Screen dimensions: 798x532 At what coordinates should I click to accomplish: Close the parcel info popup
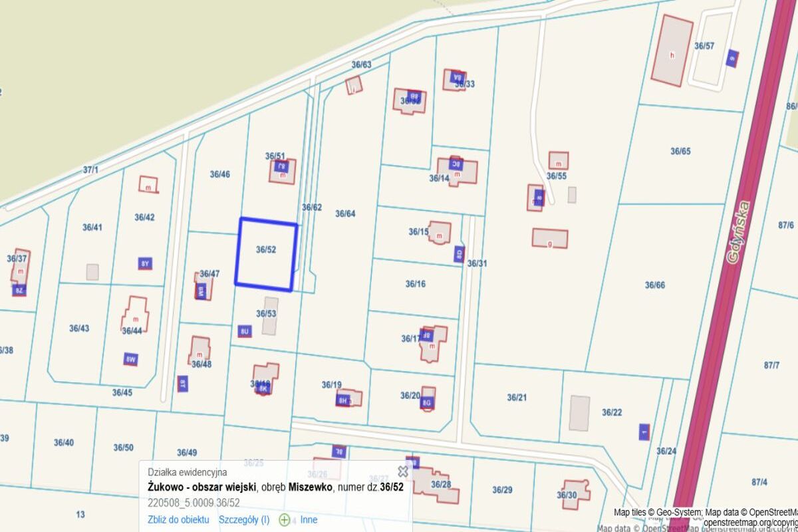[x=402, y=471]
